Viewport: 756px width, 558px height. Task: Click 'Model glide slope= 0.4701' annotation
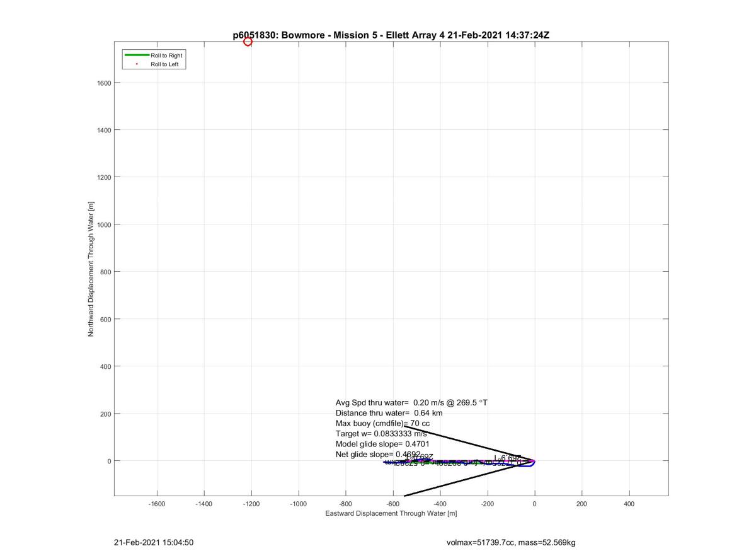coord(382,444)
